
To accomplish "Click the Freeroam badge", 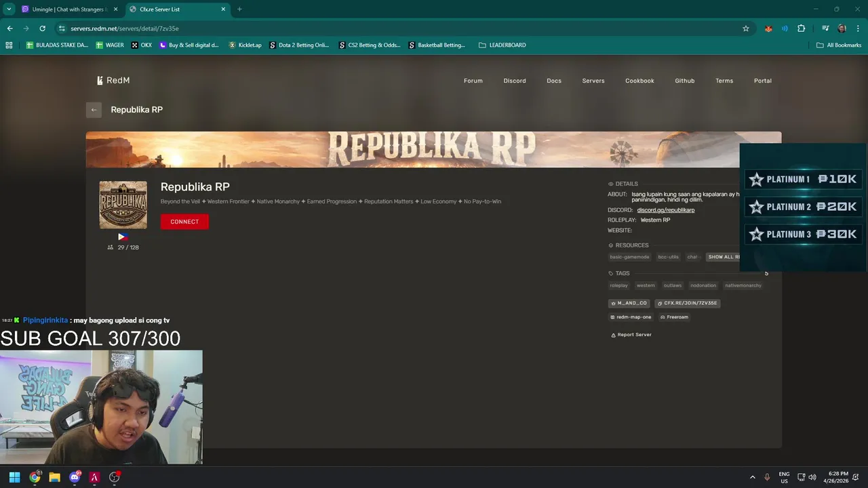I will [674, 317].
